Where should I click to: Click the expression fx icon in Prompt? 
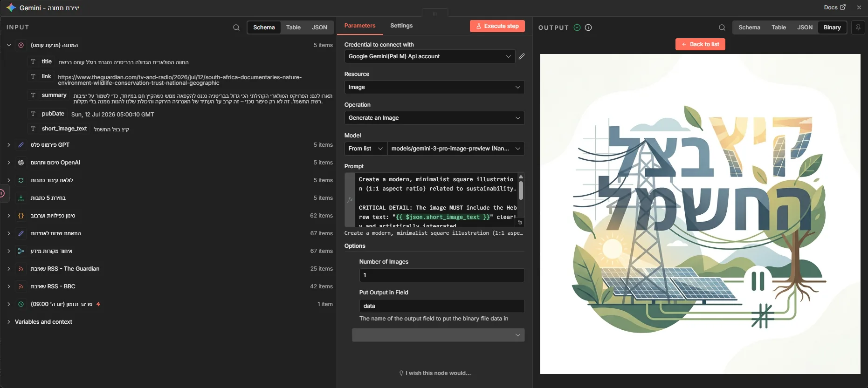point(350,199)
